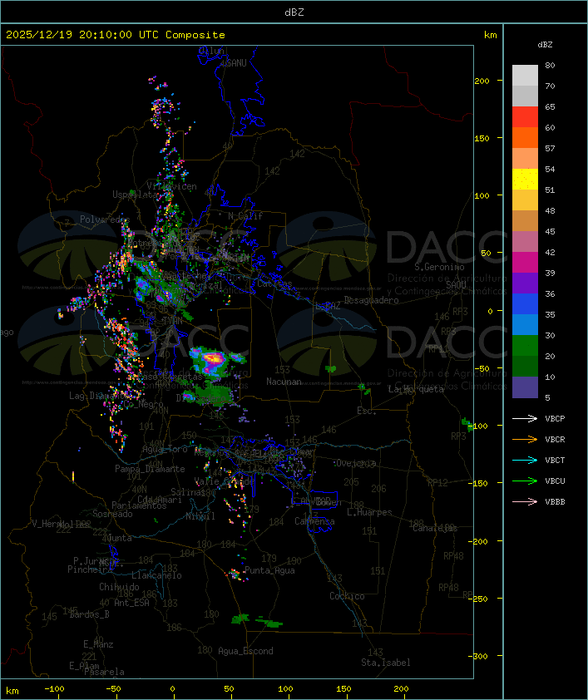Click the S.Geronimo place label
This screenshot has width=588, height=700.
[x=439, y=267]
